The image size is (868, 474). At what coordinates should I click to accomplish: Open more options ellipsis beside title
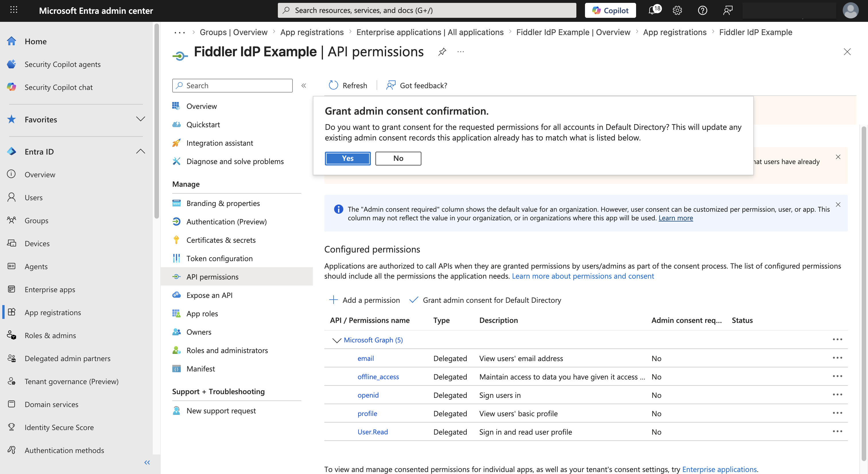[461, 52]
